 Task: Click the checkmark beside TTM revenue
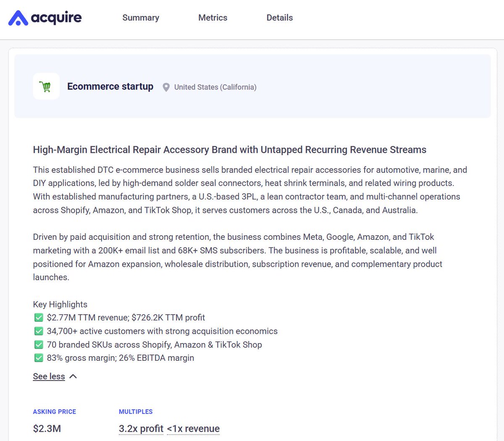click(x=39, y=318)
